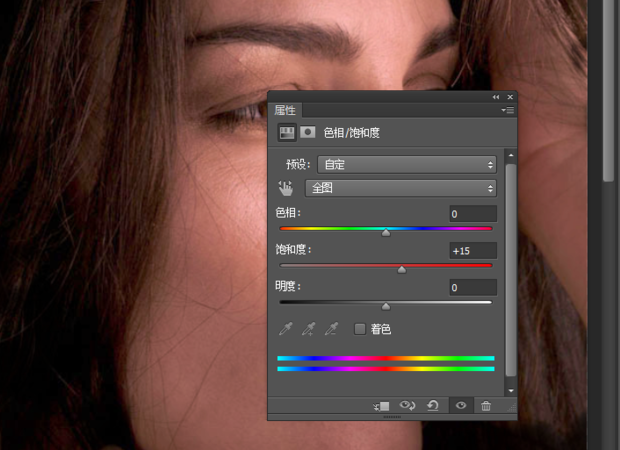
Task: Clip adjustment to layer below
Action: click(x=382, y=406)
